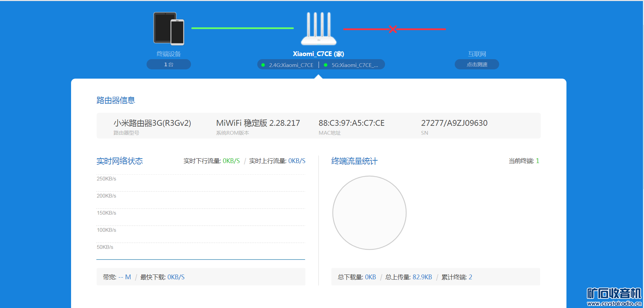The width and height of the screenshot is (644, 308).
Task: Click the empty traffic pie chart circle
Action: tap(369, 213)
